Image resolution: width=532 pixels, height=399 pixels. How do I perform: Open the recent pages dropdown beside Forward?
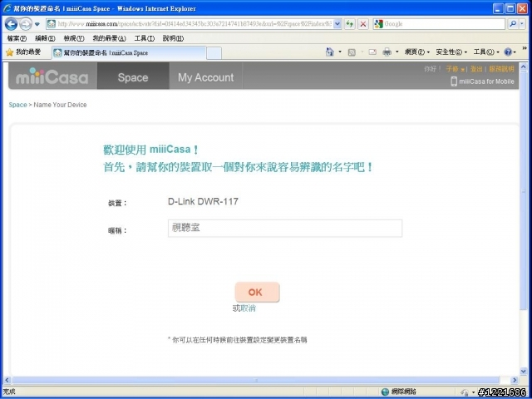click(x=37, y=24)
